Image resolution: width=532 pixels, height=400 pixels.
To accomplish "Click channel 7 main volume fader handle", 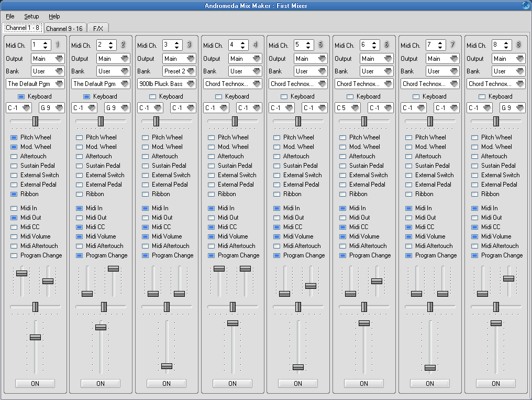I will (430, 367).
